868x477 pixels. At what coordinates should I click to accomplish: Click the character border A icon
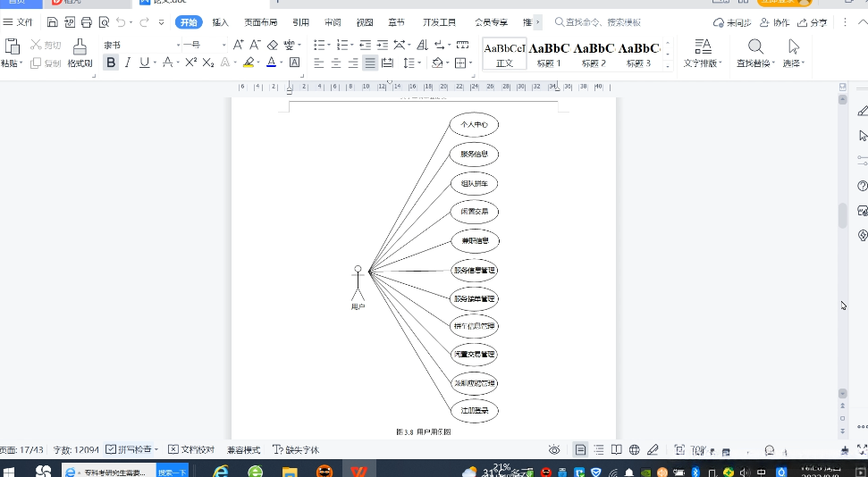tap(294, 63)
